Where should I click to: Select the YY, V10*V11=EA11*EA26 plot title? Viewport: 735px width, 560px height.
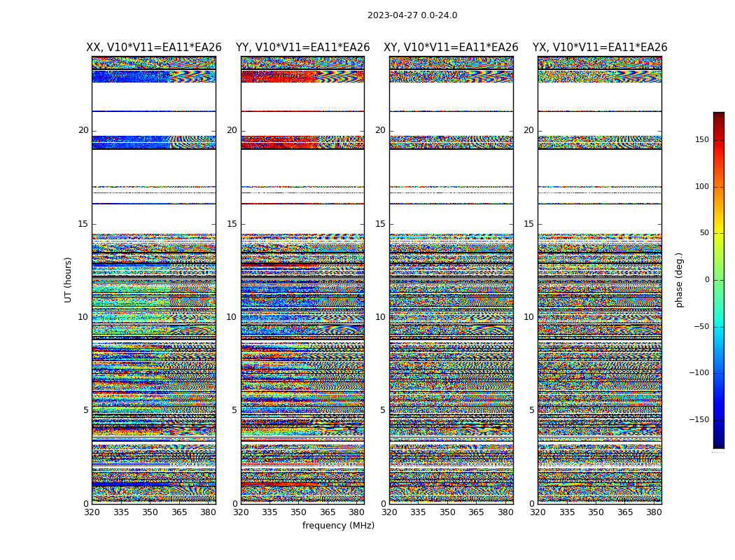click(303, 48)
